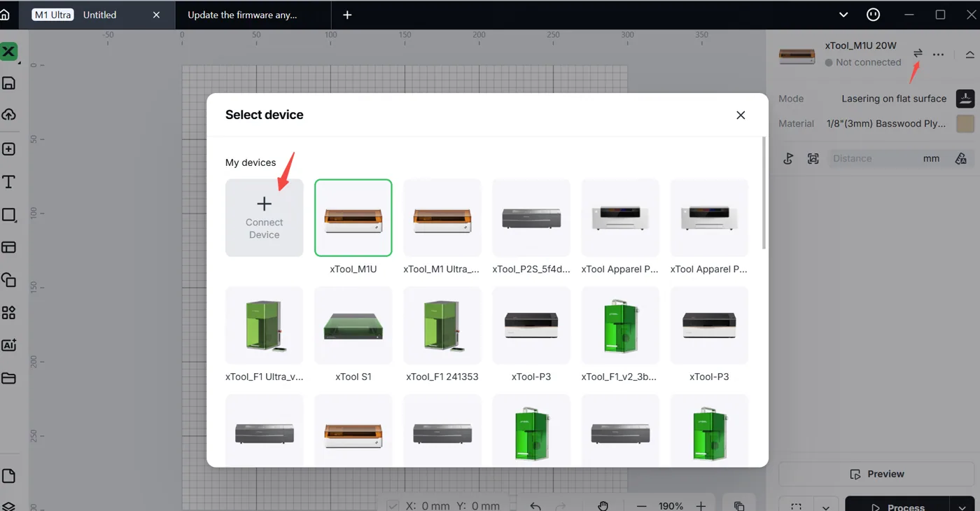980x511 pixels.
Task: Select the xTool S1 device card
Action: 353,325
